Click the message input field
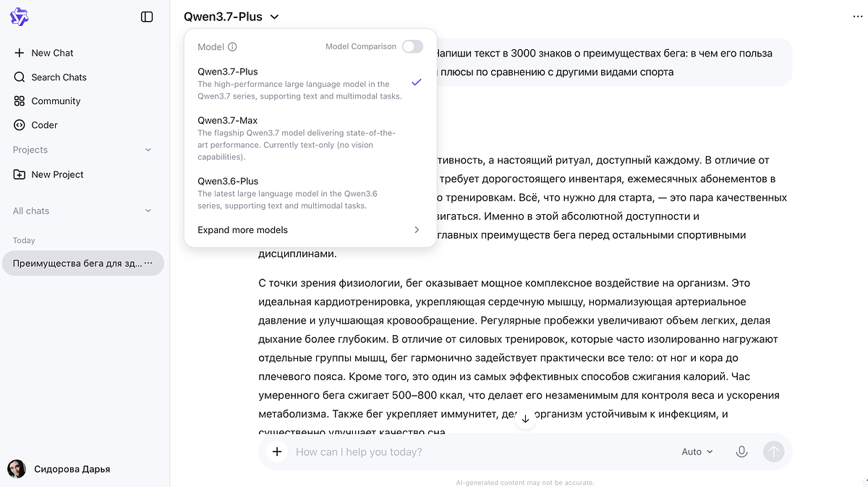The width and height of the screenshot is (868, 487). pyautogui.click(x=481, y=452)
